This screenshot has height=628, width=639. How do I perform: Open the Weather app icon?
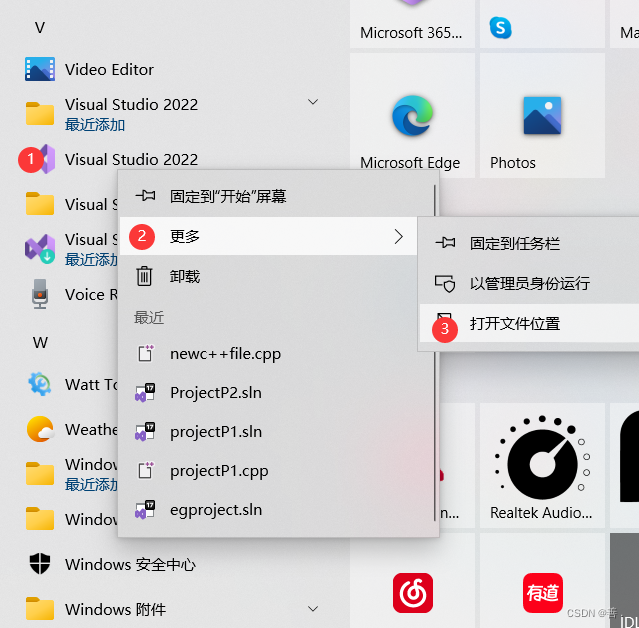(x=40, y=429)
